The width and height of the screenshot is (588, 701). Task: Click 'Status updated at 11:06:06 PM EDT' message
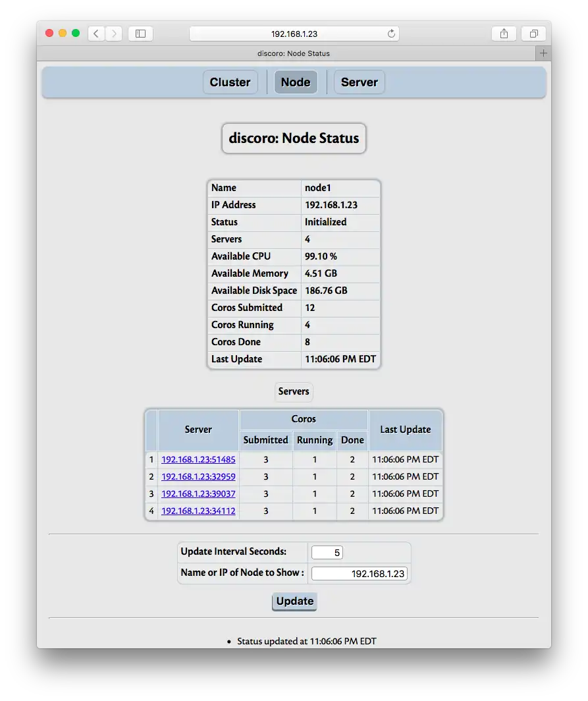[x=307, y=641]
